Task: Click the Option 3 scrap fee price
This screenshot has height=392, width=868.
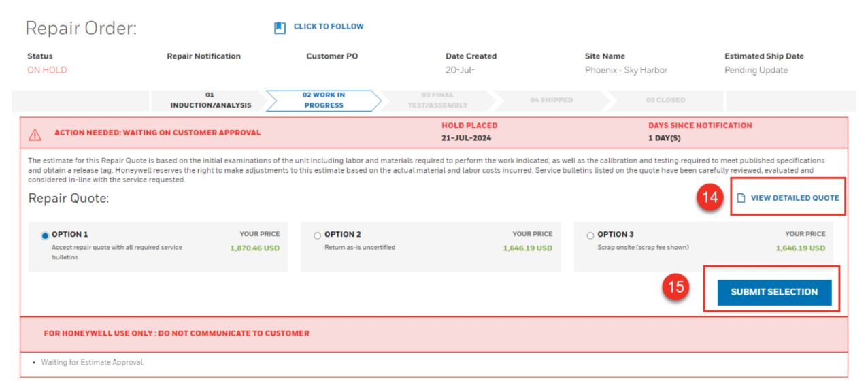Action: coord(801,248)
